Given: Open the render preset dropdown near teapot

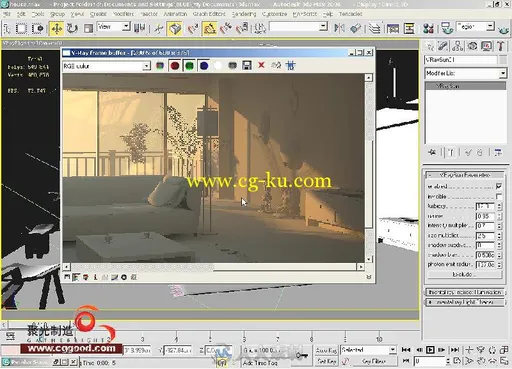Looking at the screenshot, I should click(x=490, y=26).
